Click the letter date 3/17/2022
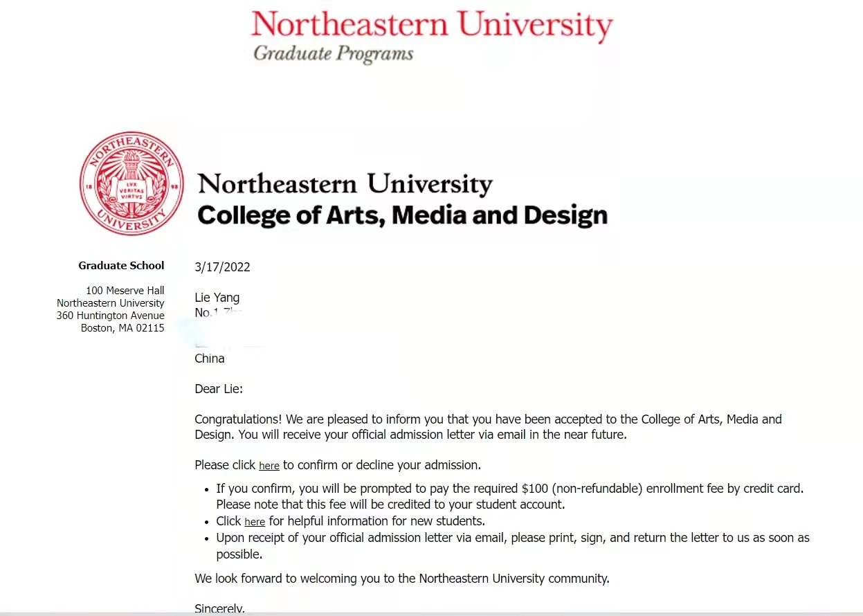The image size is (863, 616). 222,267
